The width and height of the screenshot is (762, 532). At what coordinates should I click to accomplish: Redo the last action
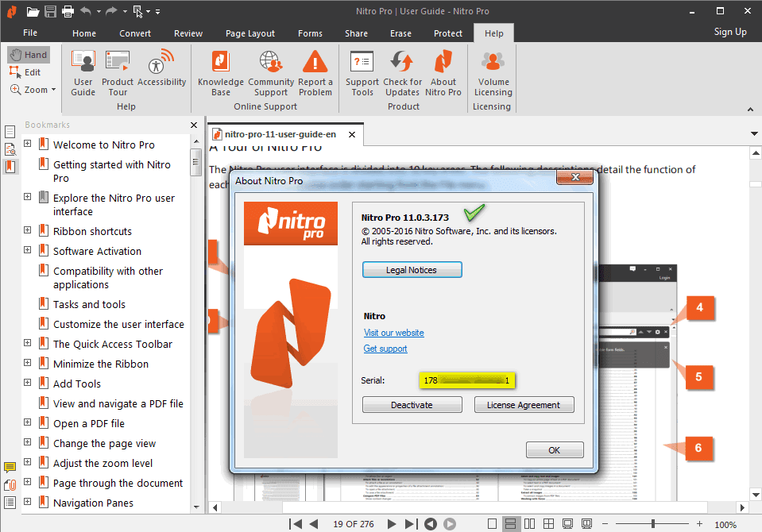112,10
